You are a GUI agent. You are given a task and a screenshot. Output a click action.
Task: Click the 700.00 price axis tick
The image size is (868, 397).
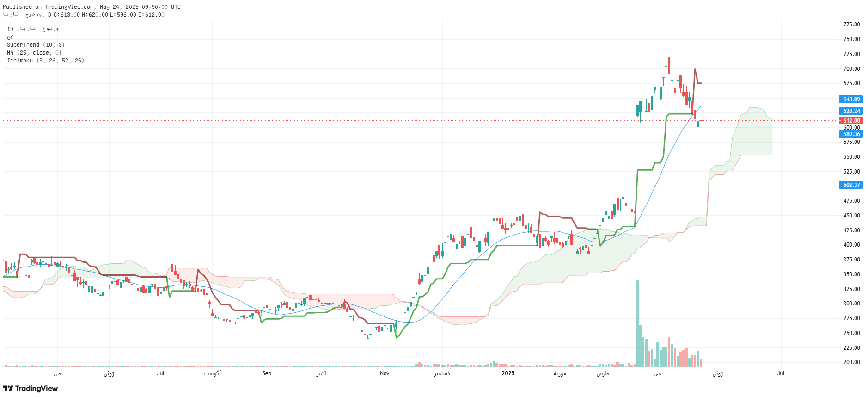coord(851,69)
